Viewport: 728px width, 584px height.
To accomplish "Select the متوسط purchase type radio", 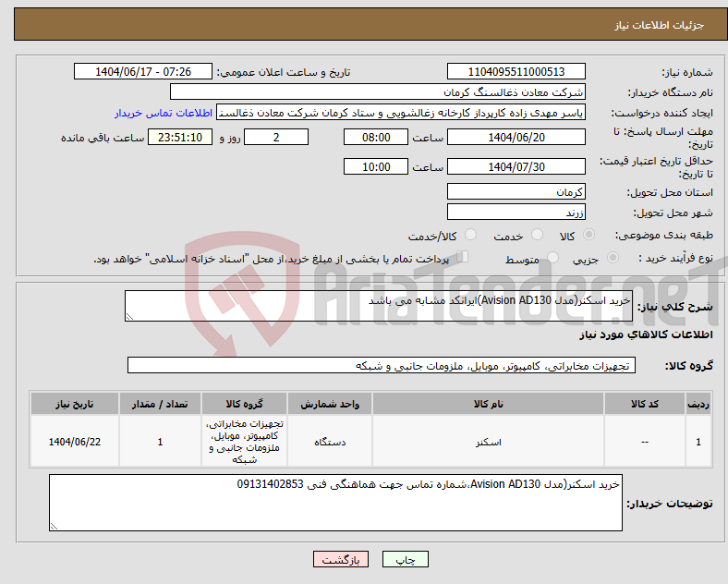I will tap(552, 257).
